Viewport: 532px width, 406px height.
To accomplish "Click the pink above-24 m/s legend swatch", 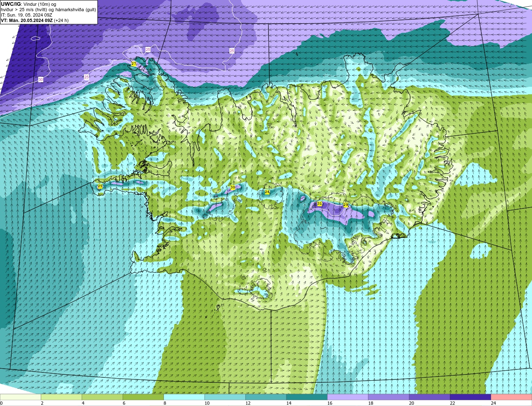I will (512, 397).
